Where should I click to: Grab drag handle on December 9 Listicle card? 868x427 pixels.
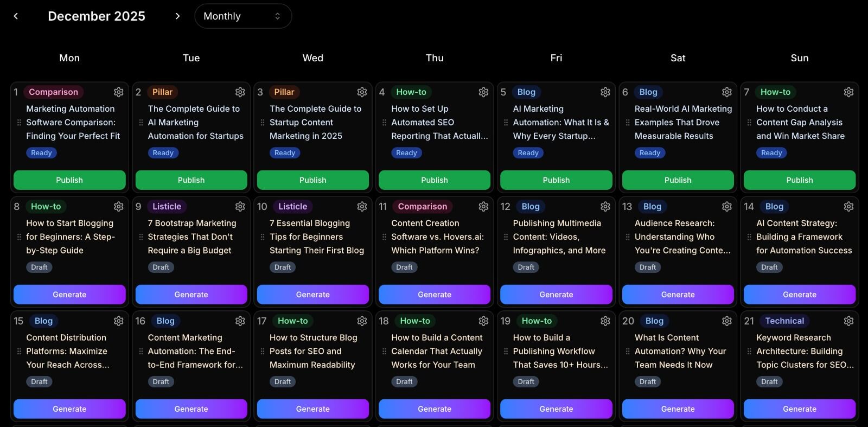coord(141,237)
